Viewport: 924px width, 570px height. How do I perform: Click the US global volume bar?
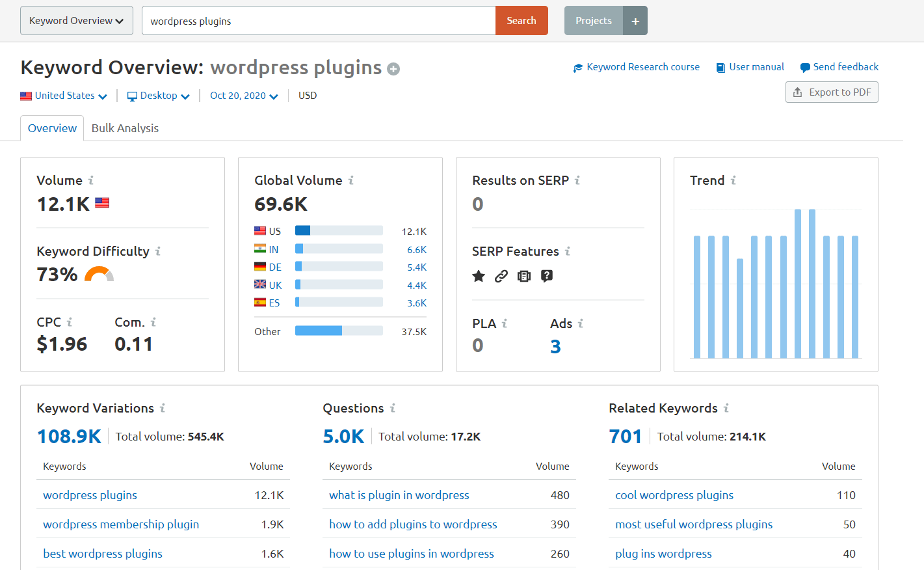[x=339, y=230]
